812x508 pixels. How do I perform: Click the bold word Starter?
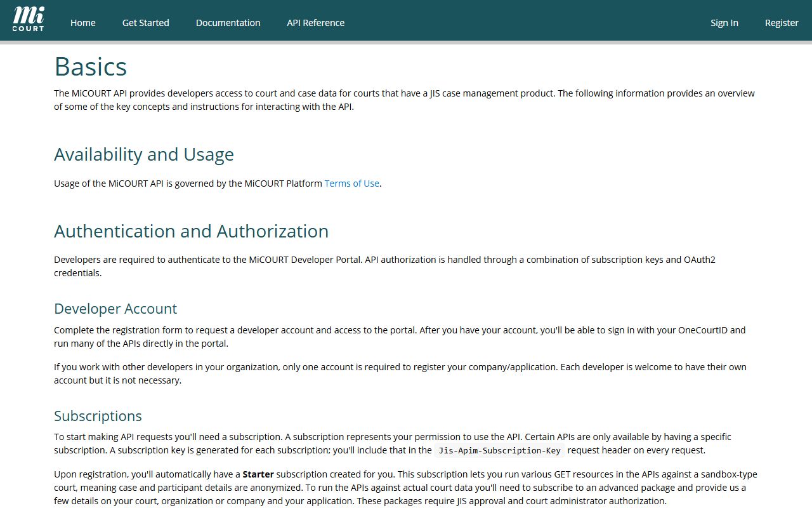[x=258, y=474]
